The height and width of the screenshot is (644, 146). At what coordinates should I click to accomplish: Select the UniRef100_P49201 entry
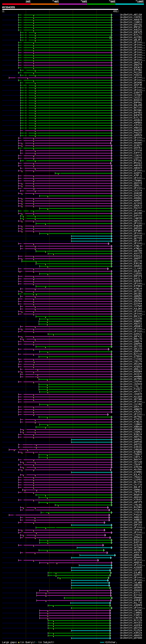[131, 75]
